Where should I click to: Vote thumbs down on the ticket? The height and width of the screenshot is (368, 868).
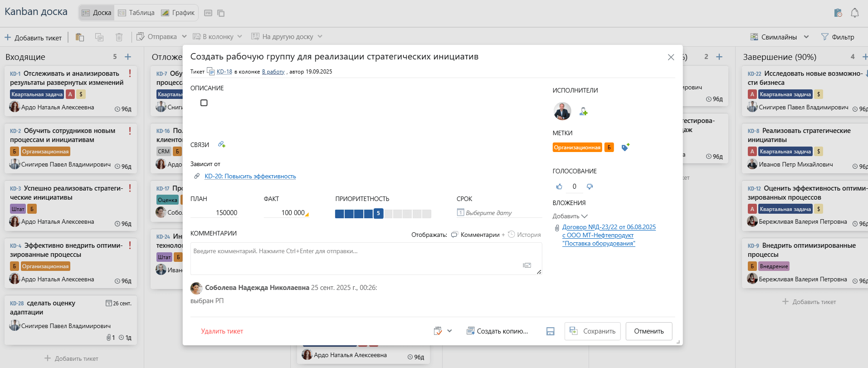point(590,186)
